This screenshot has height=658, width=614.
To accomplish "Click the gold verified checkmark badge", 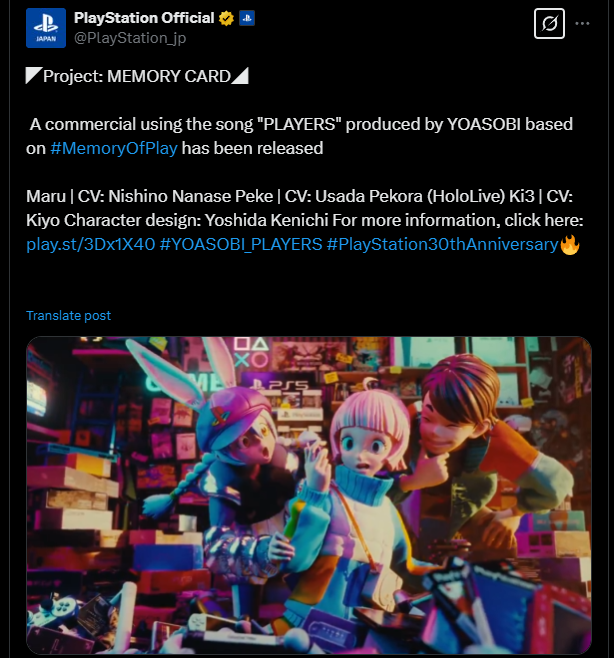I will 227,18.
